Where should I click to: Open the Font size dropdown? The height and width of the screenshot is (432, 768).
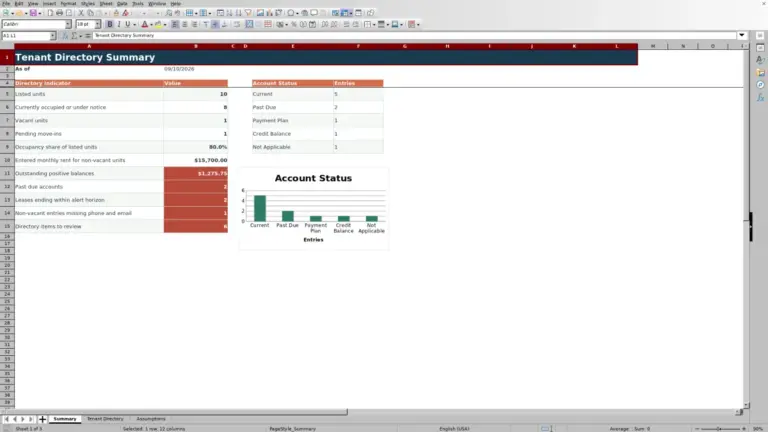(97, 24)
